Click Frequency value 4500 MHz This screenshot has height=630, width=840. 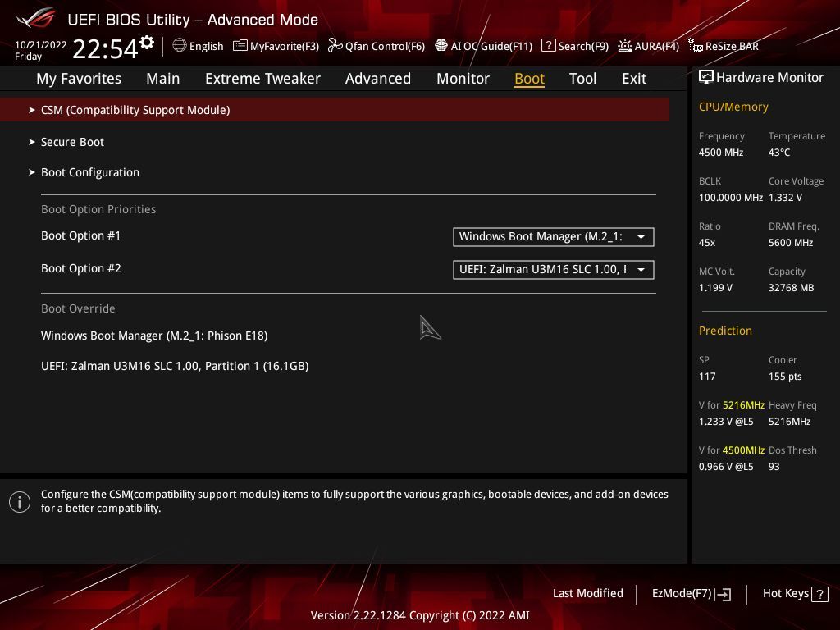(721, 153)
